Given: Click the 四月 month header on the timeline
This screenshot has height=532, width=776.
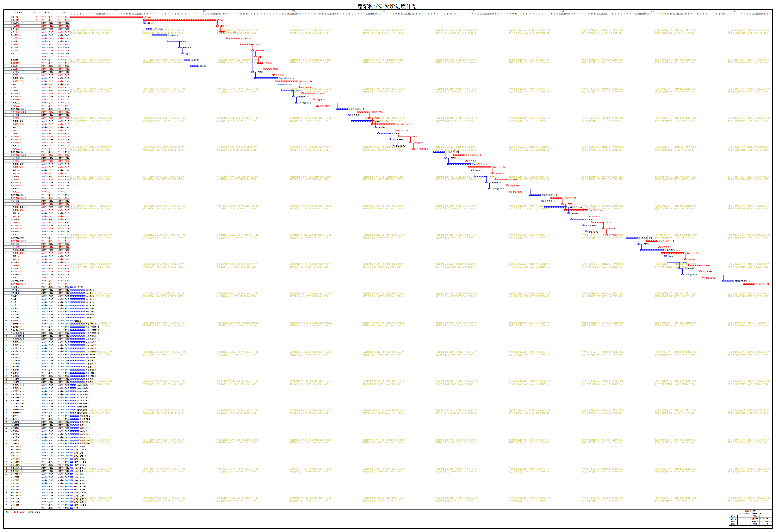Looking at the screenshot, I should (205, 11).
